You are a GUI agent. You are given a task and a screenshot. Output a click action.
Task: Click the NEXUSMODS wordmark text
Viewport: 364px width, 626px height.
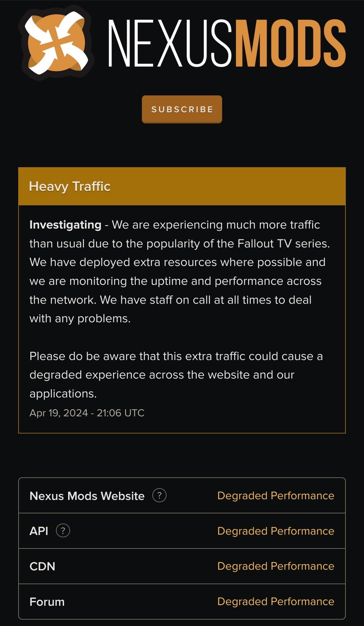click(227, 43)
